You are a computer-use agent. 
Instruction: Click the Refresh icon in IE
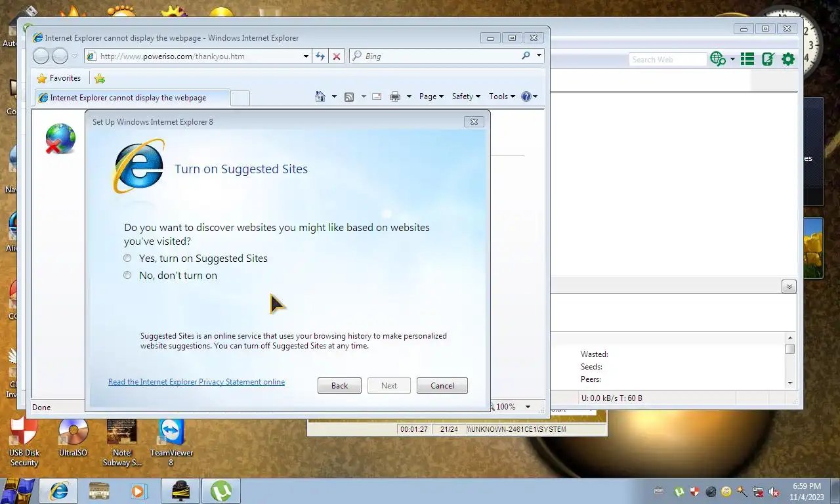pos(320,56)
